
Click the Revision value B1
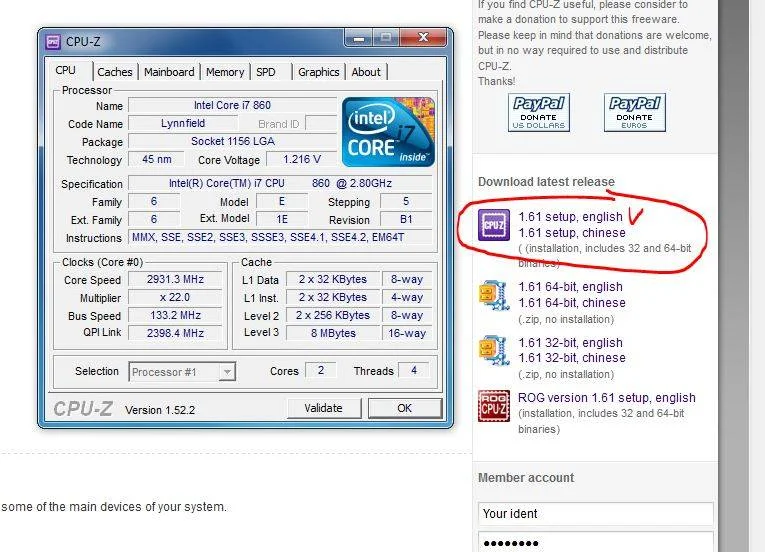click(406, 220)
